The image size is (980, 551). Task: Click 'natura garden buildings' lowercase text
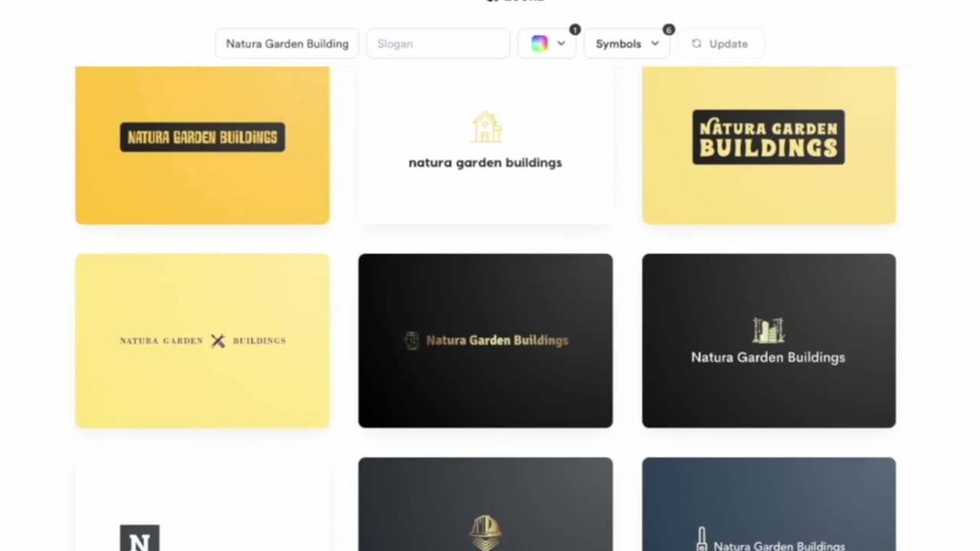485,162
